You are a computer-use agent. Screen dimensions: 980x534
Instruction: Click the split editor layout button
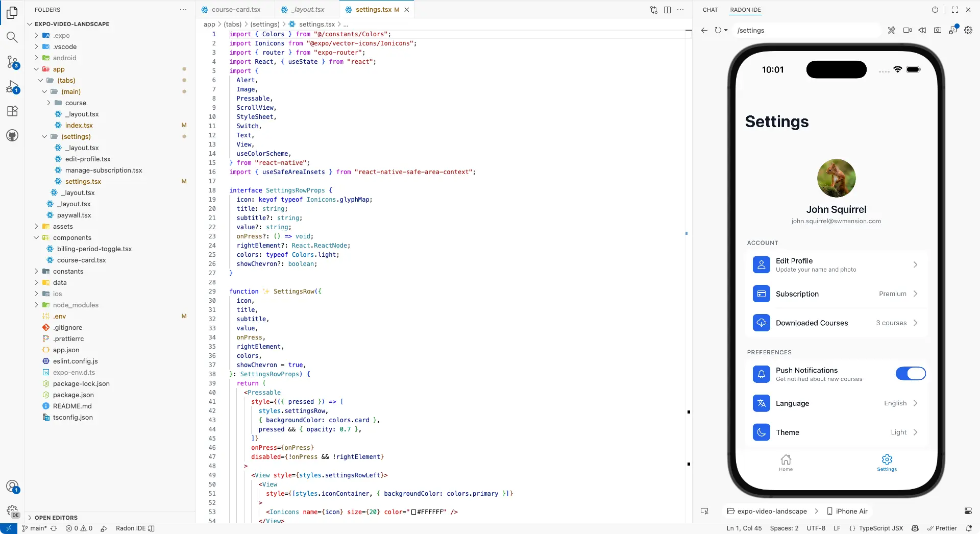[667, 10]
